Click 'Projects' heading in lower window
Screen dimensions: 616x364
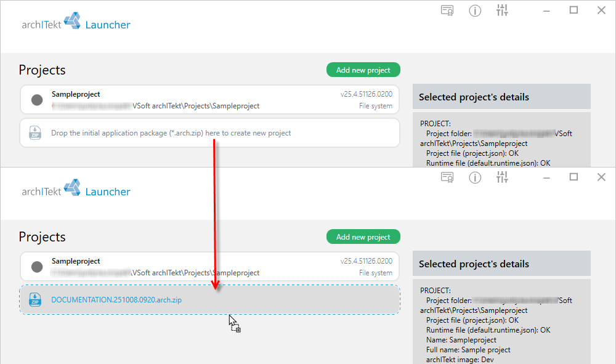pyautogui.click(x=42, y=237)
